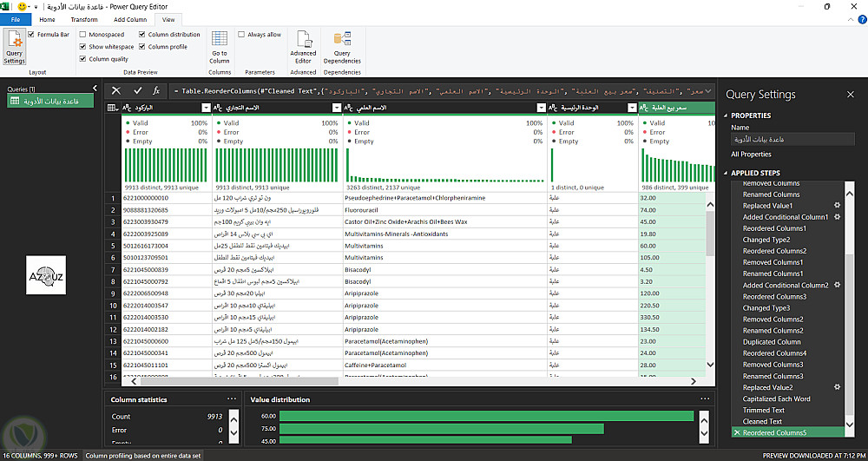Open settings gear for Replaced Value1 step

[837, 206]
